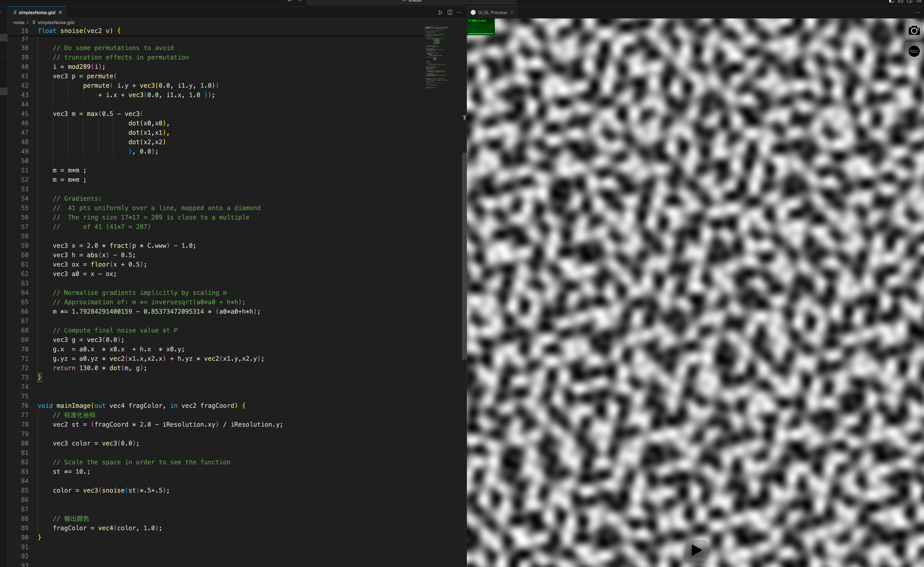Click line number 41 in the gutter
The image size is (924, 567).
point(25,76)
